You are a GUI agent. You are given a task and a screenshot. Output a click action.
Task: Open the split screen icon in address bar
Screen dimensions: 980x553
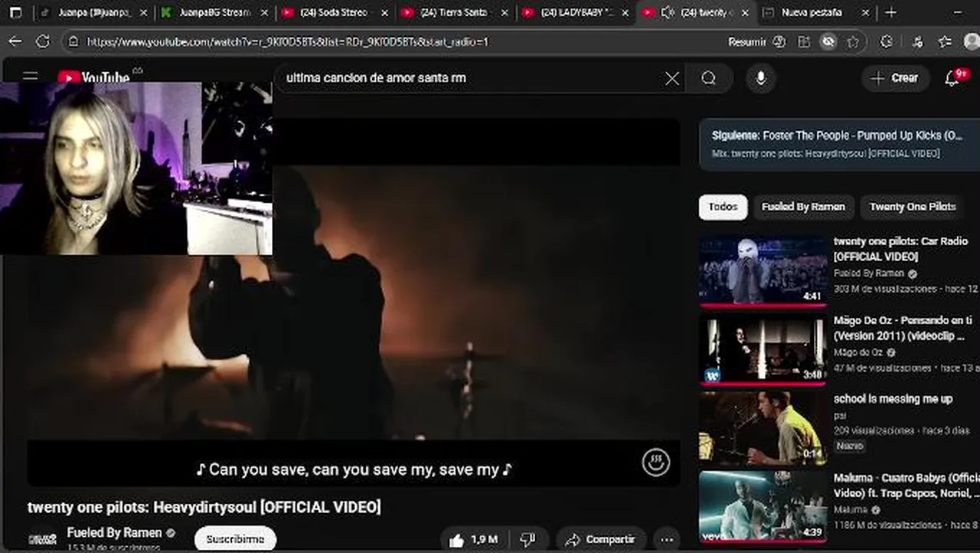click(804, 42)
